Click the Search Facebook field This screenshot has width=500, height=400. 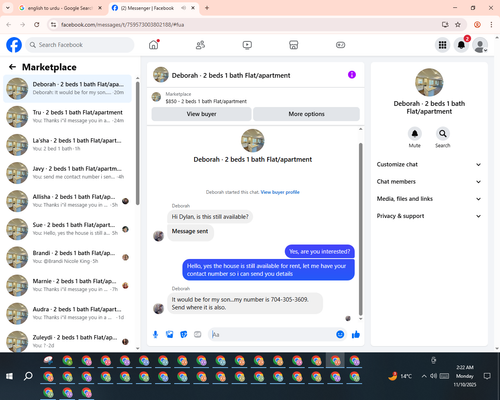coord(80,45)
